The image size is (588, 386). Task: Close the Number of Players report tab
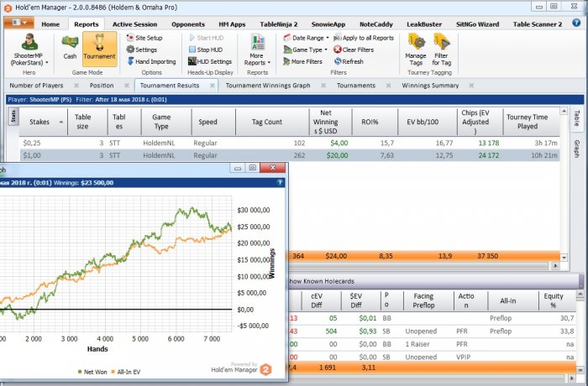[76, 86]
